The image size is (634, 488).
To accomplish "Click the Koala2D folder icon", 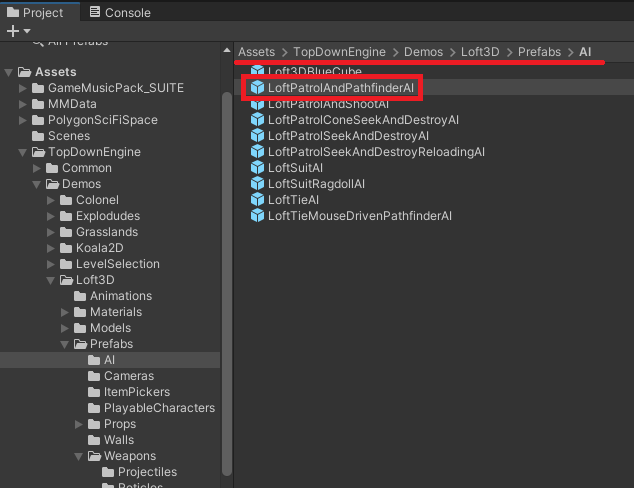I will point(66,248).
